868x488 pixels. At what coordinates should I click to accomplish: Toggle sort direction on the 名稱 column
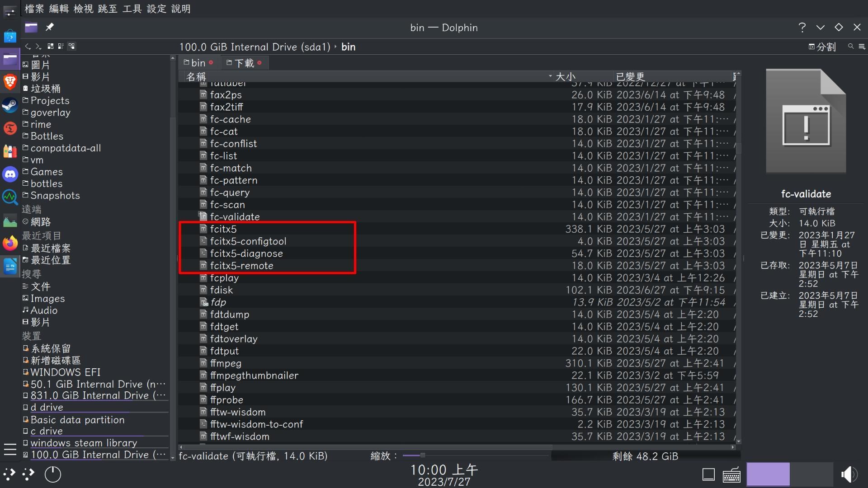tap(197, 76)
